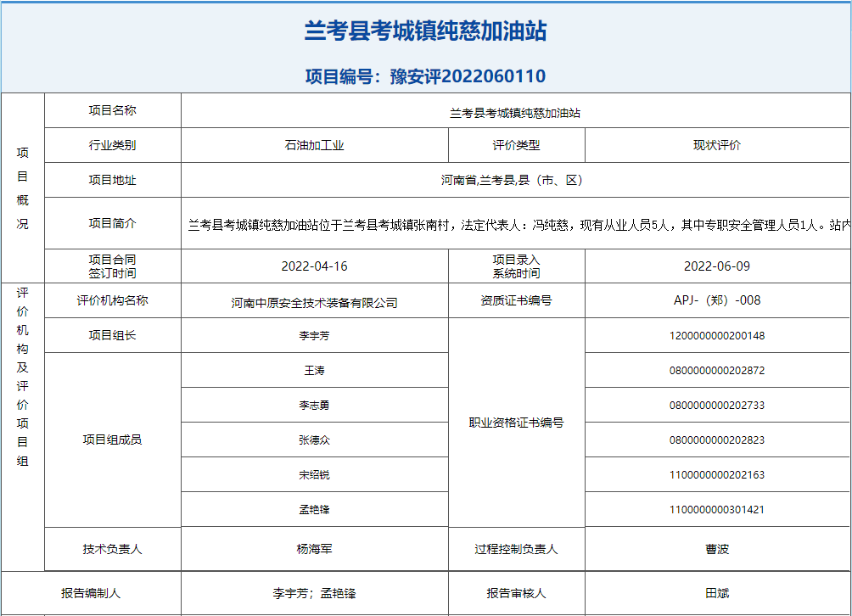The width and height of the screenshot is (852, 616).
Task: Click team member name 王涛
Action: tap(314, 371)
